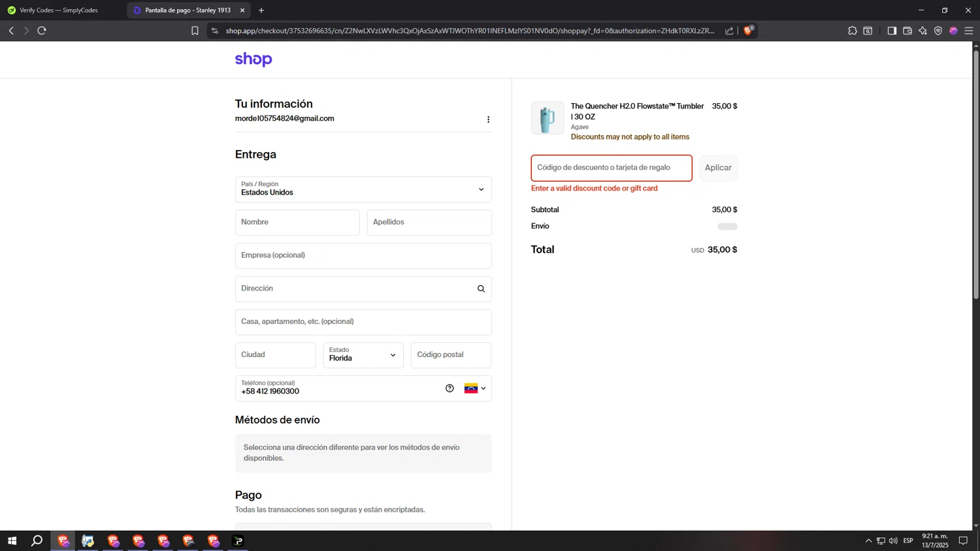980x551 pixels.
Task: Open the Brave Wallet icon
Action: pyautogui.click(x=907, y=31)
